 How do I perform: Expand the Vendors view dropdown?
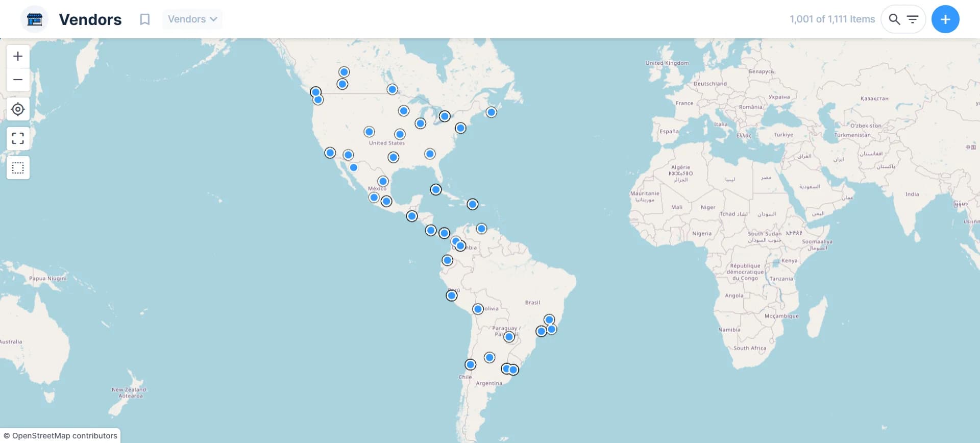192,19
